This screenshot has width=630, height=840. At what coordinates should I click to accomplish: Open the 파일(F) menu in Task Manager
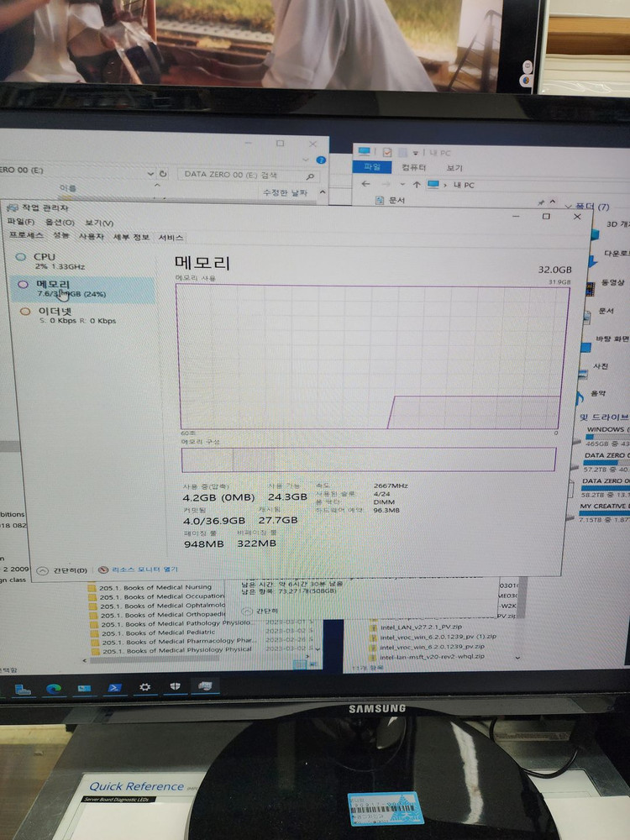[x=21, y=222]
